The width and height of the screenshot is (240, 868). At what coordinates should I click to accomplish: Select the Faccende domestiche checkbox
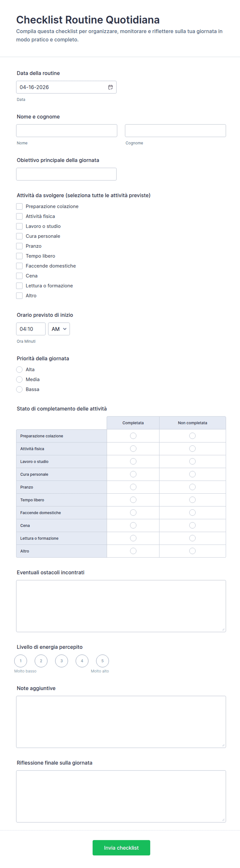(x=20, y=266)
